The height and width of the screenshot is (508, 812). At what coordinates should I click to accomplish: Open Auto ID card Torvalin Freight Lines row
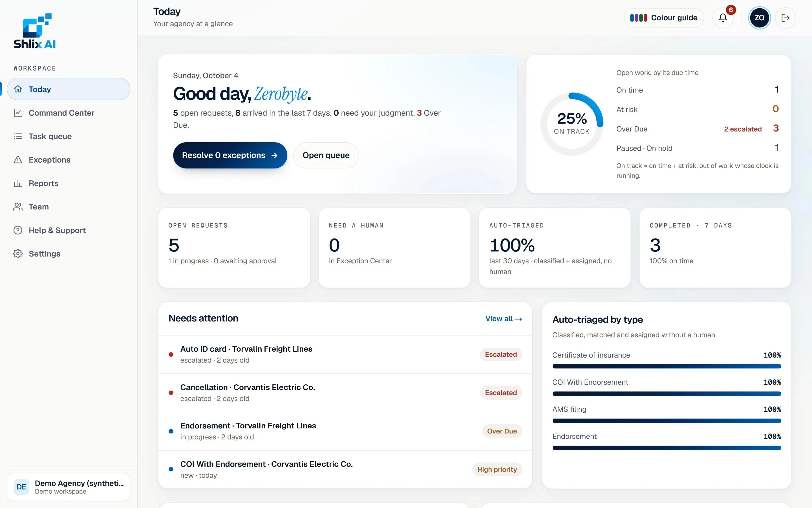pyautogui.click(x=345, y=354)
